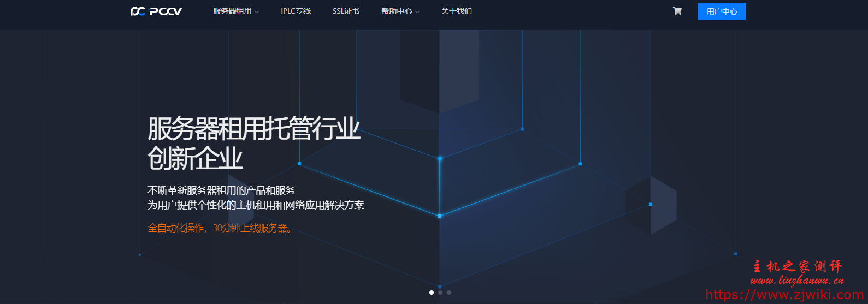Jump to the third carousel slide dot

click(x=449, y=293)
